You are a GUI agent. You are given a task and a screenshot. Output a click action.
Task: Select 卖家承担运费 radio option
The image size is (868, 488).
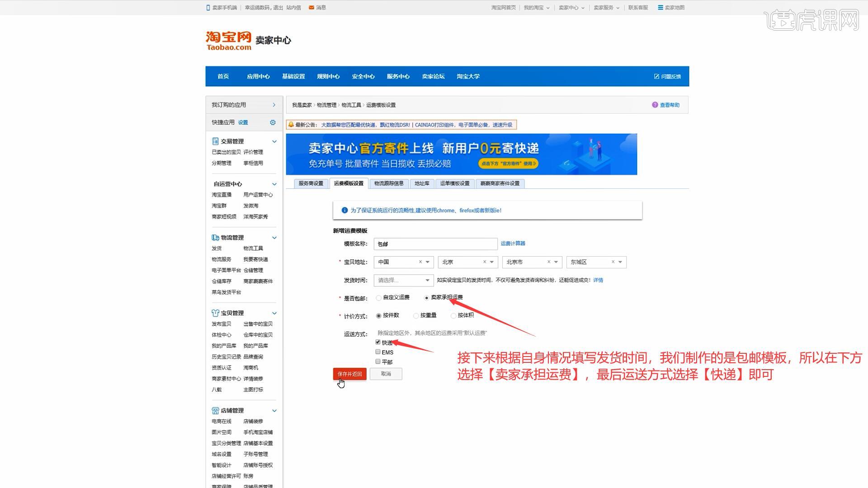click(x=426, y=298)
